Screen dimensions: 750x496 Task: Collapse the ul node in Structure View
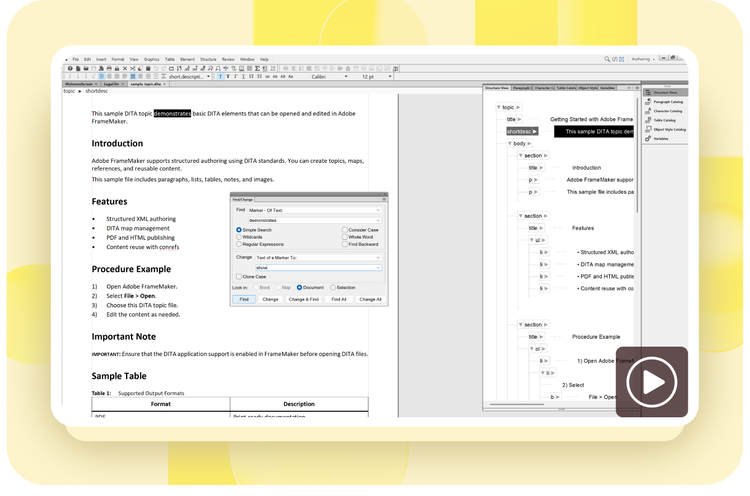[531, 240]
